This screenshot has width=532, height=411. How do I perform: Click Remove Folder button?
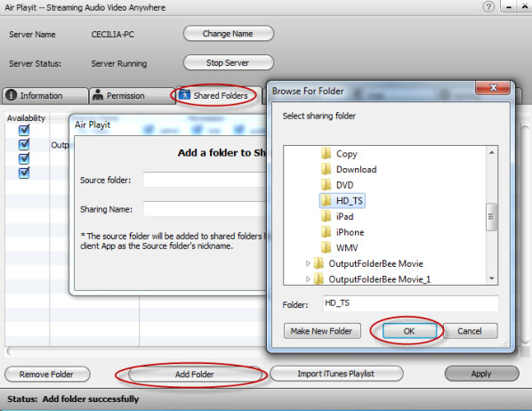pos(47,374)
